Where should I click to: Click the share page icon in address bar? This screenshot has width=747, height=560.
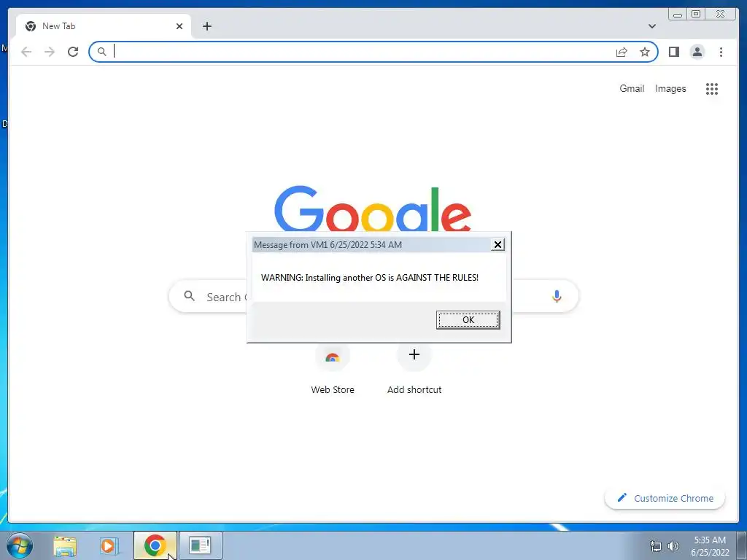[x=622, y=52]
